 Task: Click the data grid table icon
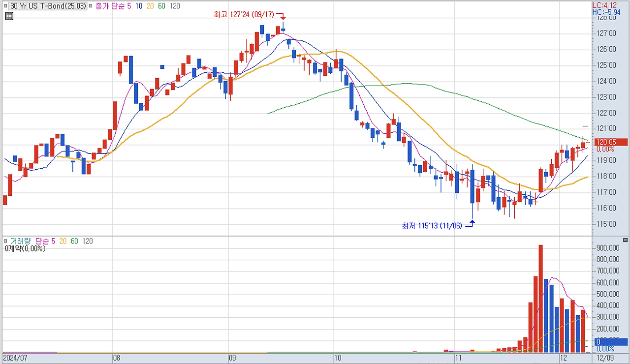click(x=9, y=16)
